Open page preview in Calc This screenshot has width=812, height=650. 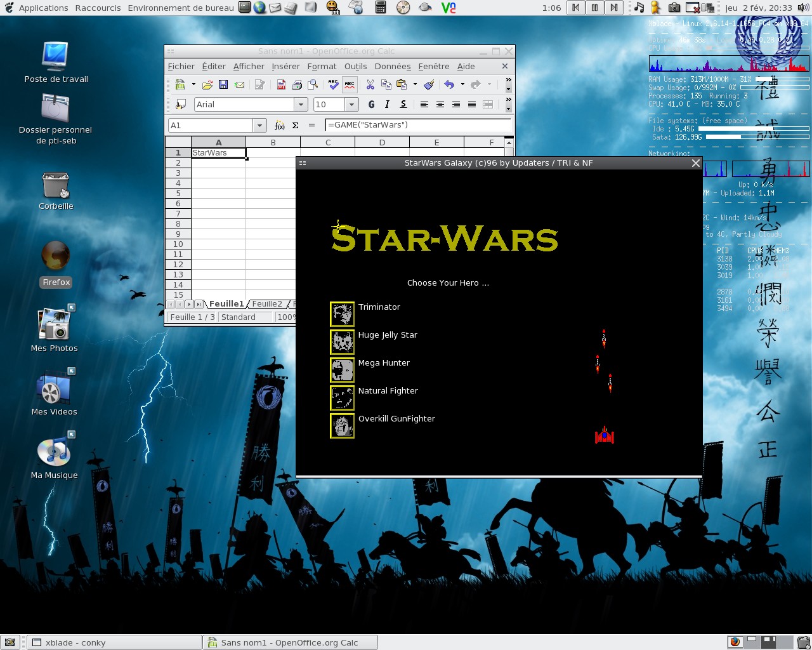(313, 84)
